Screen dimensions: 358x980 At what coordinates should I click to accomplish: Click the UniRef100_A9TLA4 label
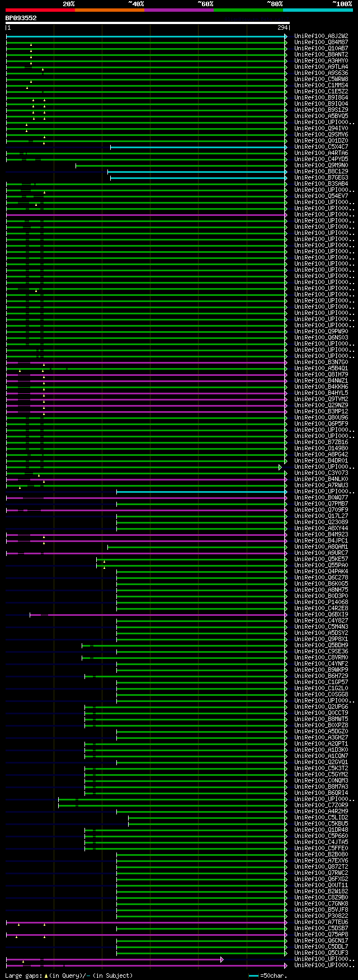pos(321,67)
